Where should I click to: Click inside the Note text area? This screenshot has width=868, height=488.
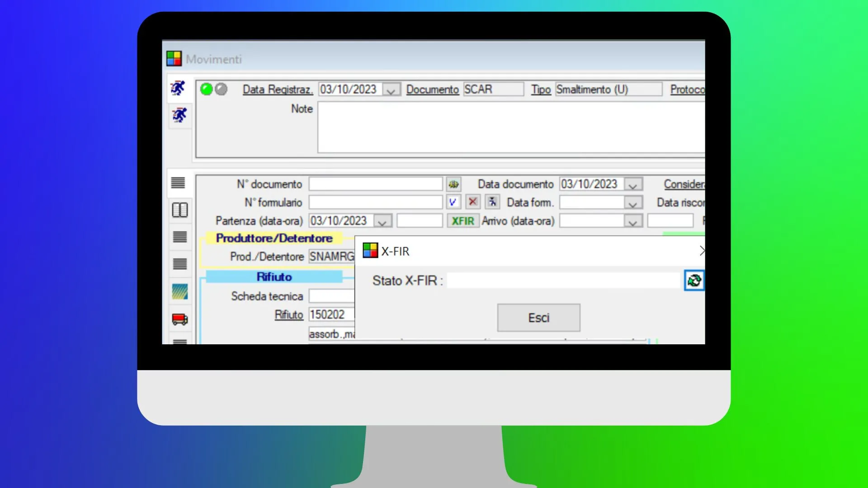(x=511, y=127)
